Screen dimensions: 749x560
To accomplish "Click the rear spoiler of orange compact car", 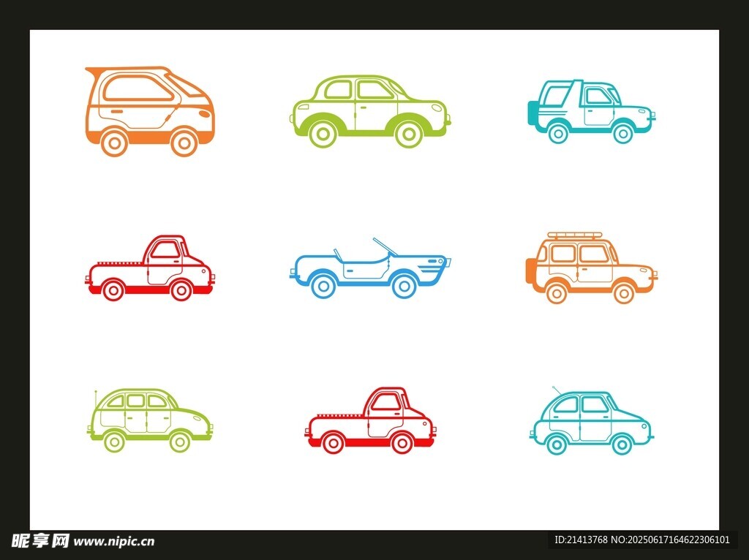I will coord(92,71).
